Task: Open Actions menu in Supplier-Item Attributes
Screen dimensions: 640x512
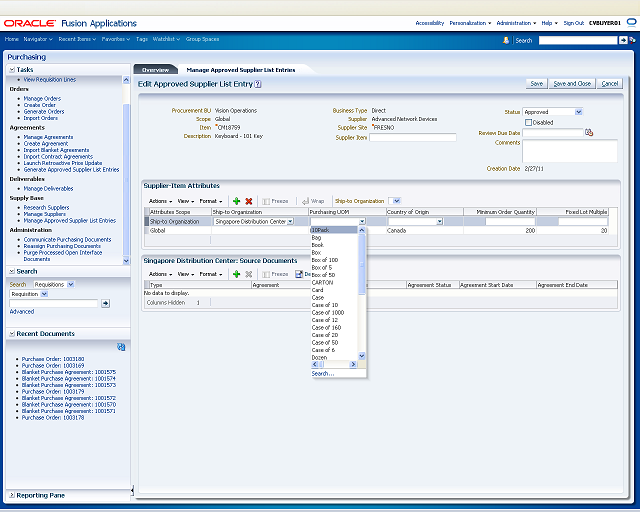Action: pyautogui.click(x=160, y=201)
